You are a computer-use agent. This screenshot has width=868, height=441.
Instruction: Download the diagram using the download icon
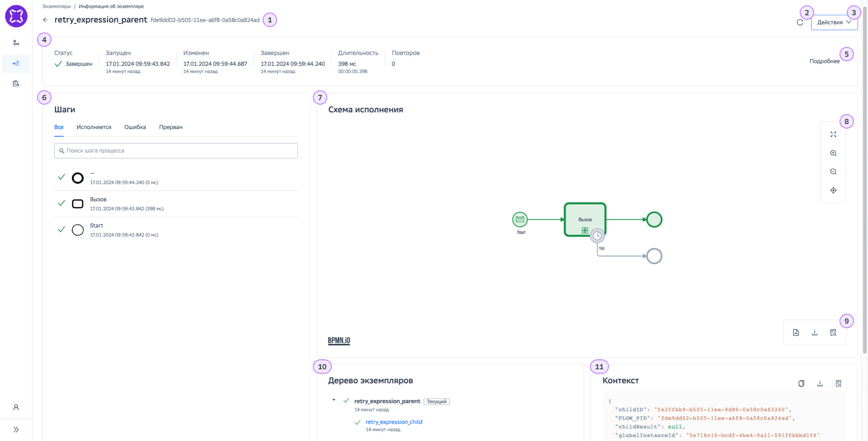coord(815,333)
